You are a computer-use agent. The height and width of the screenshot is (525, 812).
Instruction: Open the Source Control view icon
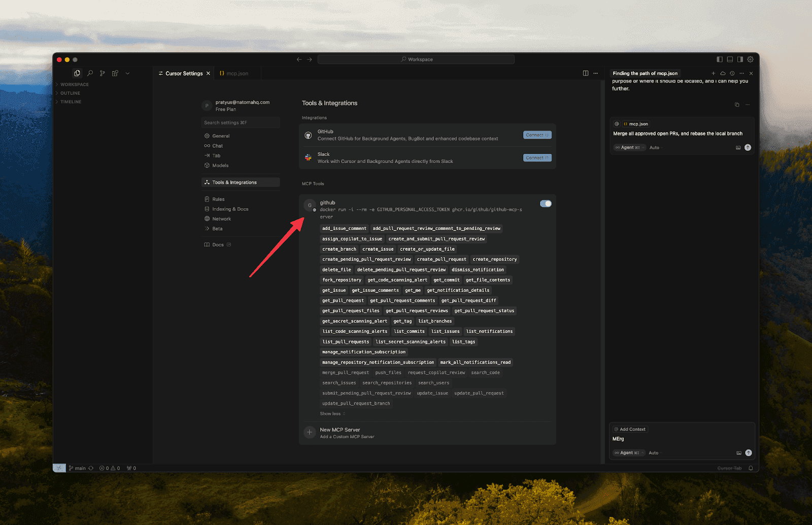(103, 73)
